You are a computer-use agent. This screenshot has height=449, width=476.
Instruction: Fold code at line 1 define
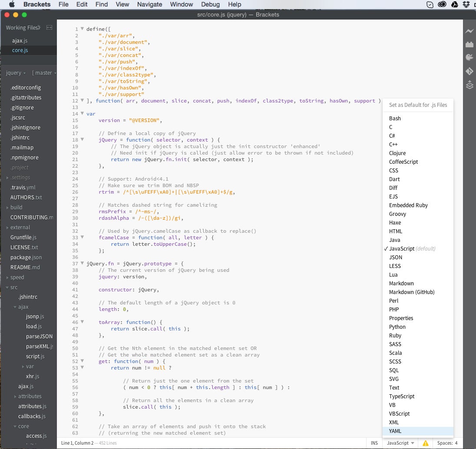[82, 29]
